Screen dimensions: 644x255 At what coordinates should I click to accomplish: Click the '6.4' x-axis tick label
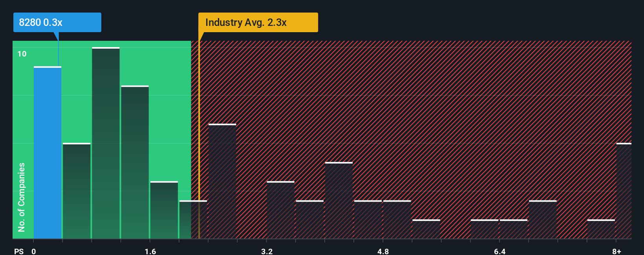click(499, 251)
